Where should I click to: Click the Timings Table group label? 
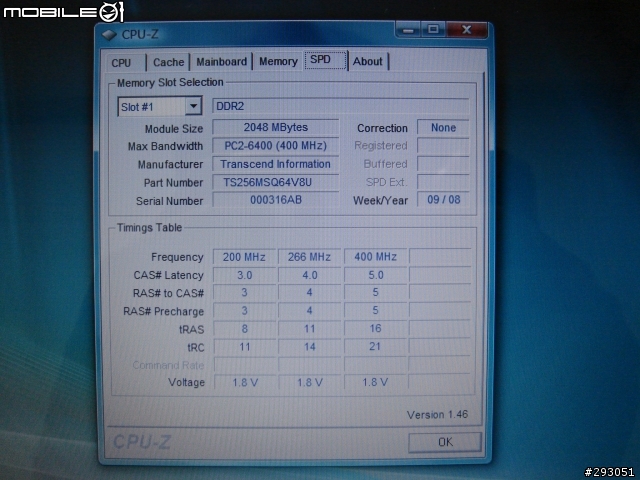coord(149,227)
